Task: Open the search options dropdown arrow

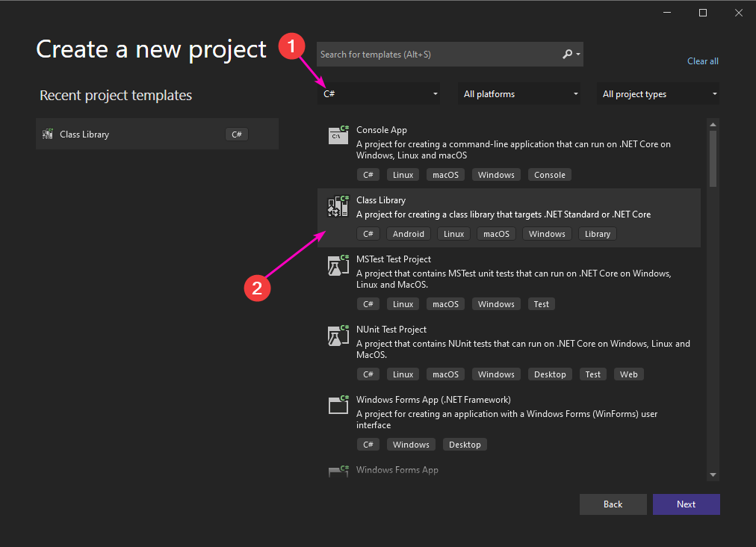Action: tap(578, 55)
